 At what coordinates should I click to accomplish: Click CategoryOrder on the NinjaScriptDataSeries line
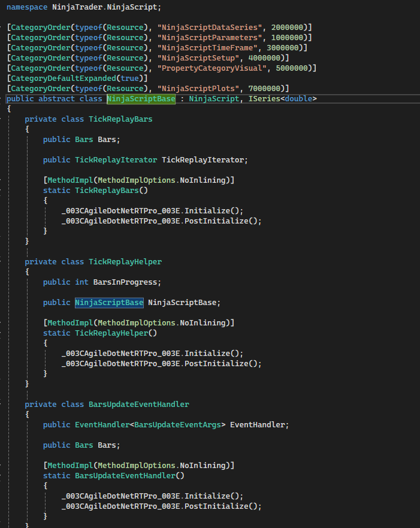point(41,28)
